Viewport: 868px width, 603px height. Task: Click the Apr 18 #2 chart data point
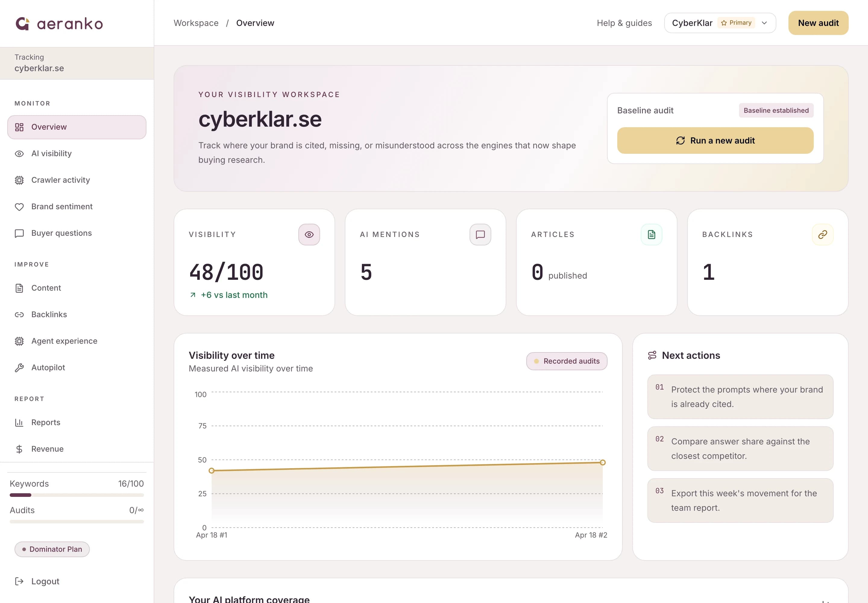click(603, 463)
